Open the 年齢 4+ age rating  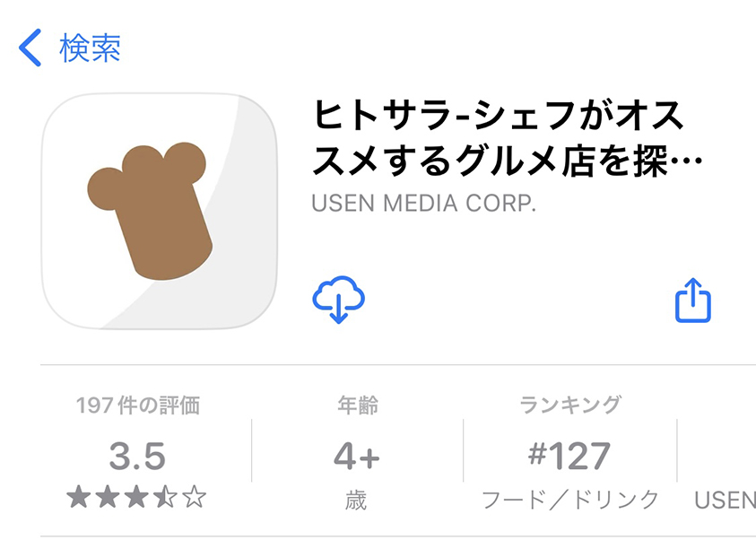point(357,453)
